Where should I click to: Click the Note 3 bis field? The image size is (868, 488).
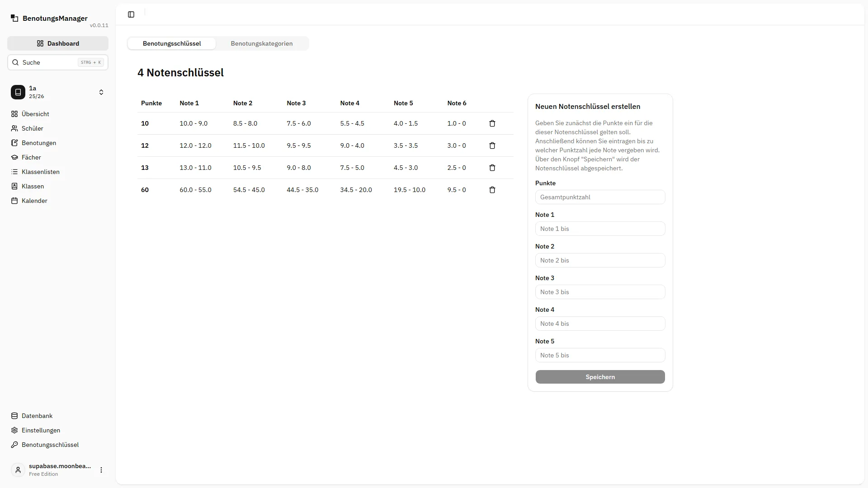click(600, 292)
